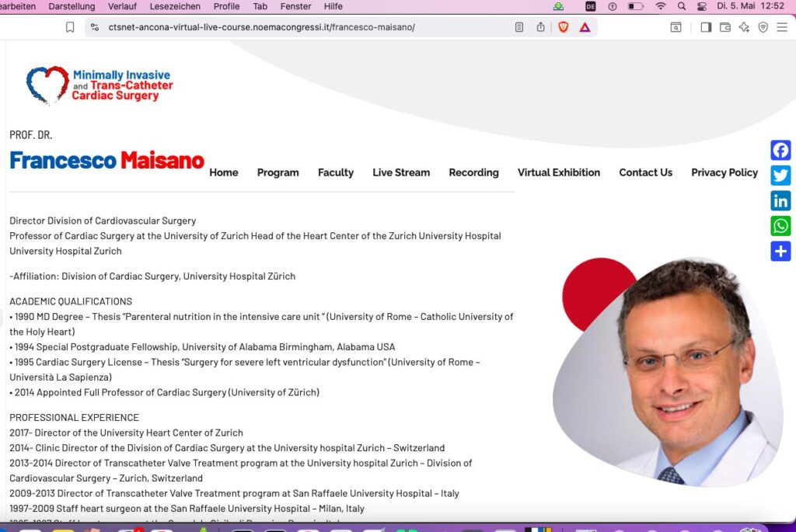
Task: Open the Profile menu
Action: coord(226,6)
